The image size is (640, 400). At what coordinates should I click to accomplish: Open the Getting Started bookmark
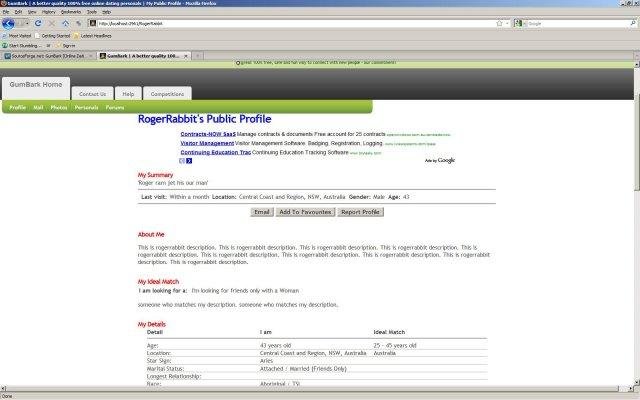53,36
